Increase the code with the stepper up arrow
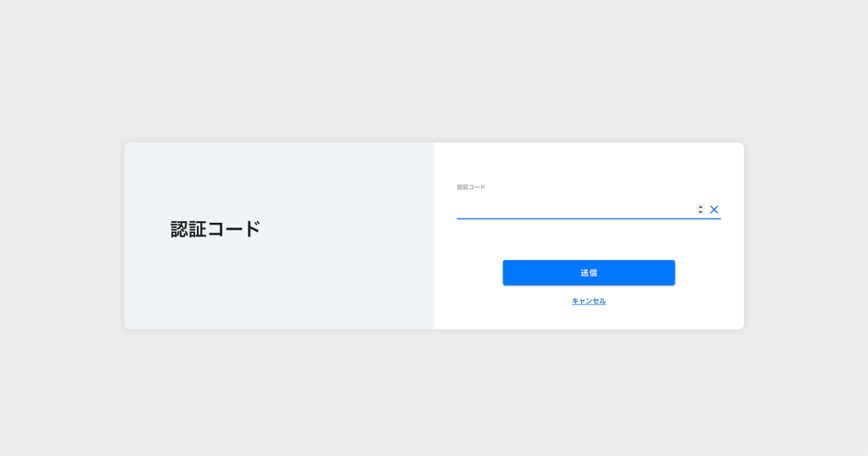 (x=701, y=207)
